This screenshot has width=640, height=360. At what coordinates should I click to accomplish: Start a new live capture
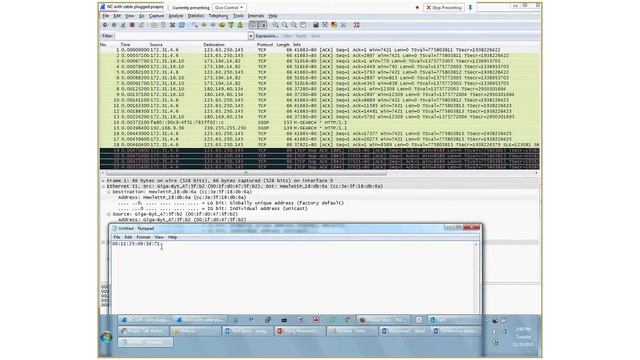click(x=123, y=25)
